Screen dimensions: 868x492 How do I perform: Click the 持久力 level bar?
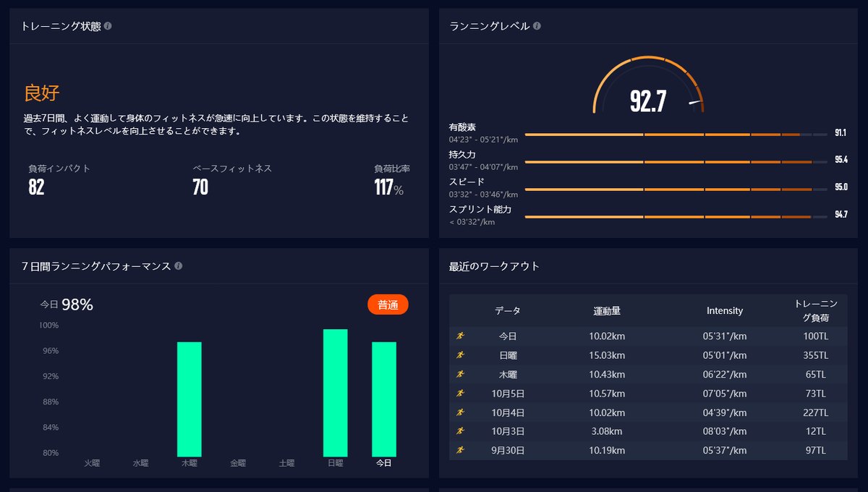click(x=676, y=162)
